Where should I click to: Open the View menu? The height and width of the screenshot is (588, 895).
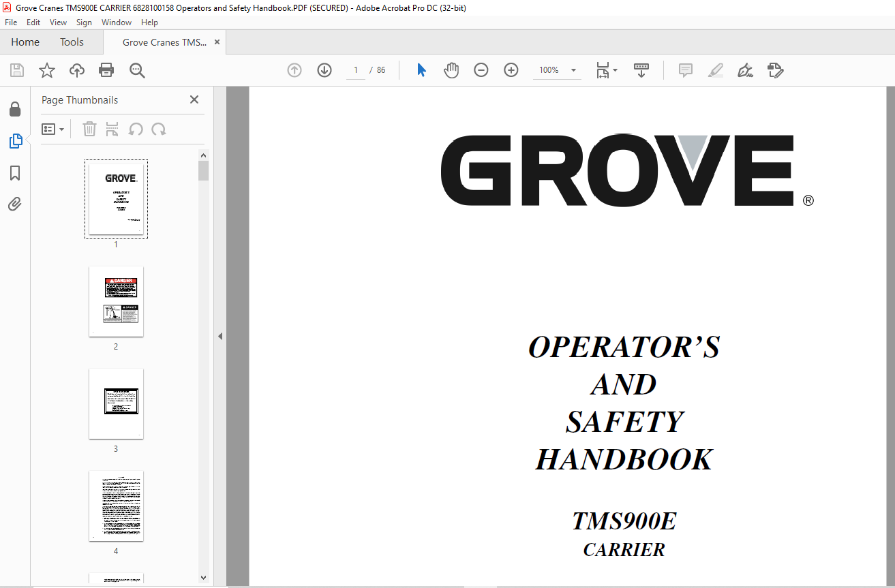(x=59, y=22)
